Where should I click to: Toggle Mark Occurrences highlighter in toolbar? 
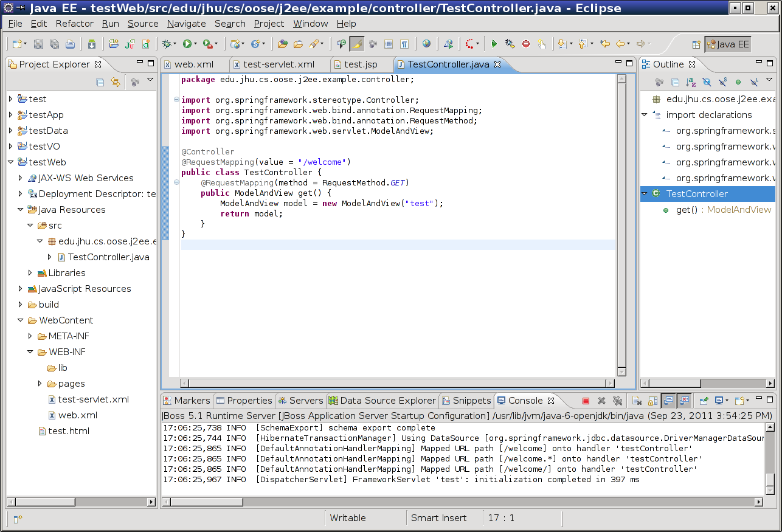click(357, 44)
